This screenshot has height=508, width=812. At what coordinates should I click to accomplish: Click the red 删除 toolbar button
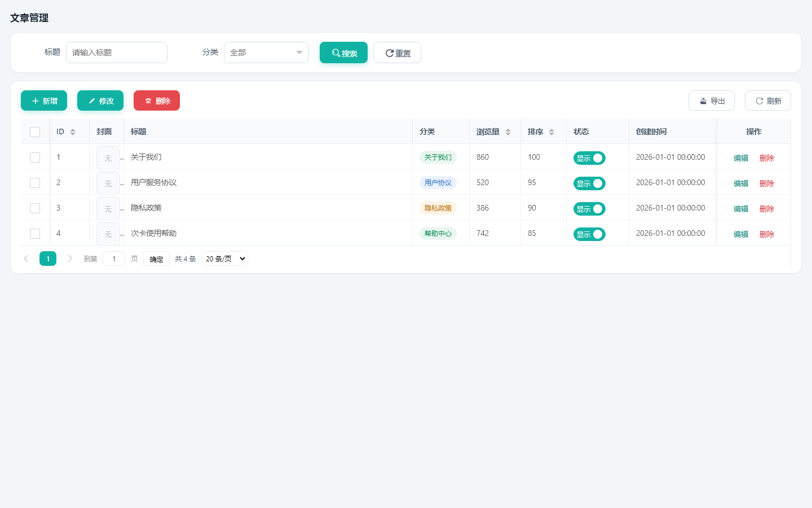[x=157, y=100]
